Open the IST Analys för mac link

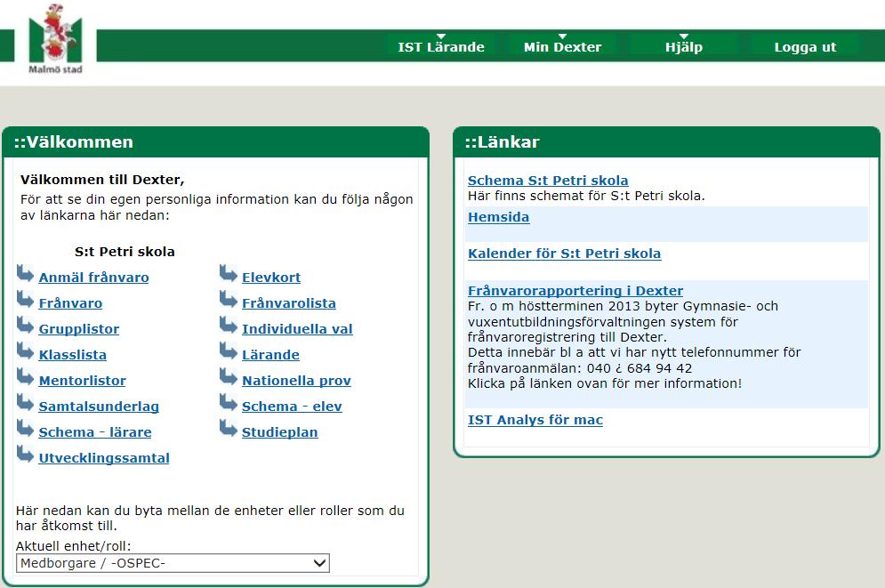pyautogui.click(x=535, y=421)
